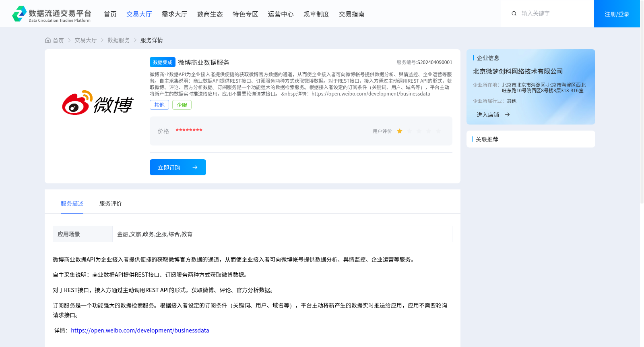Click the third rating star
644x347 pixels.
[x=419, y=131]
